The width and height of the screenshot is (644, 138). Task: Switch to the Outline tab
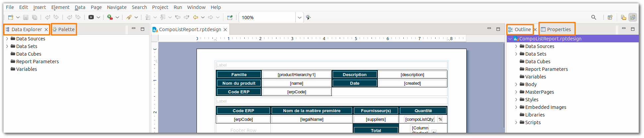tap(520, 29)
